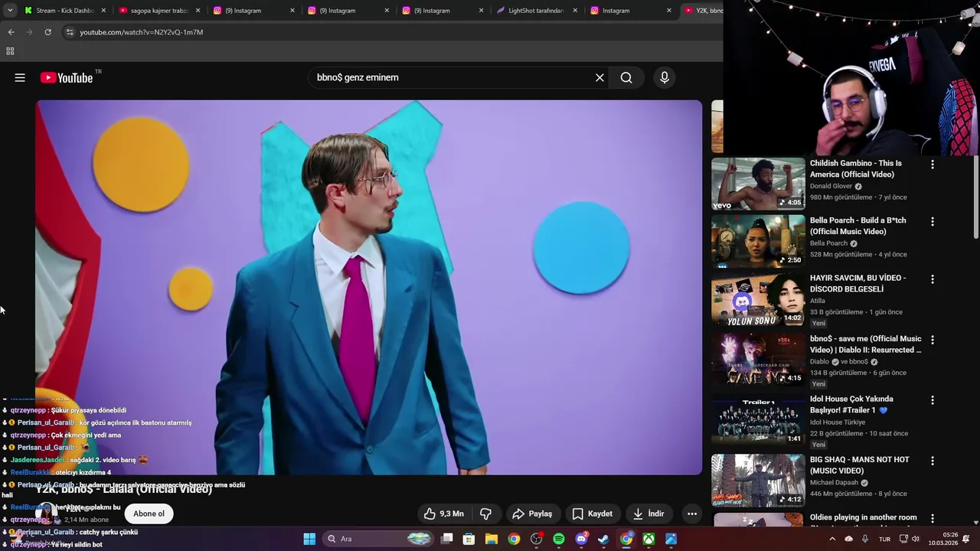Open options menu for Idol House video
The image size is (980, 551).
pos(932,400)
